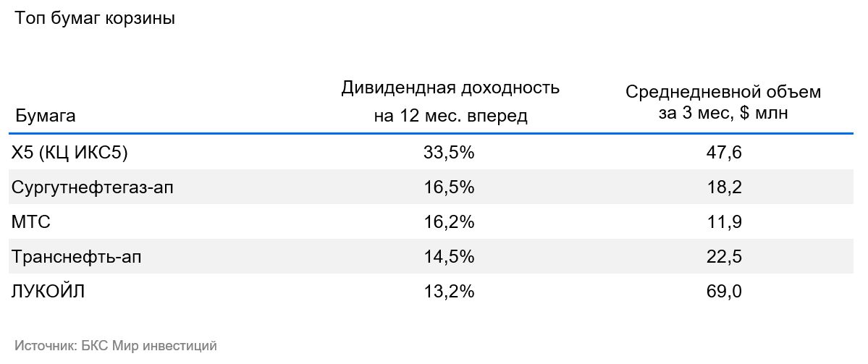
Task: Click the 16,5% dividend yield cell
Action: [x=450, y=187]
